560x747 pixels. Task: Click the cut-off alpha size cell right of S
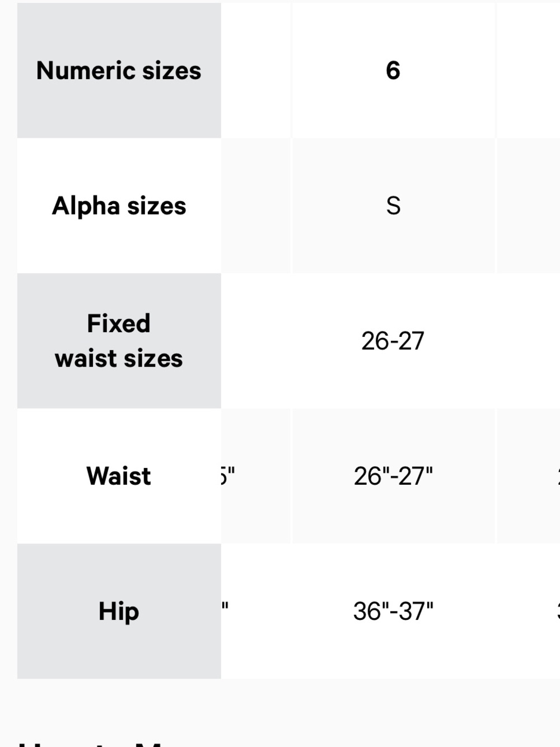[x=528, y=206]
